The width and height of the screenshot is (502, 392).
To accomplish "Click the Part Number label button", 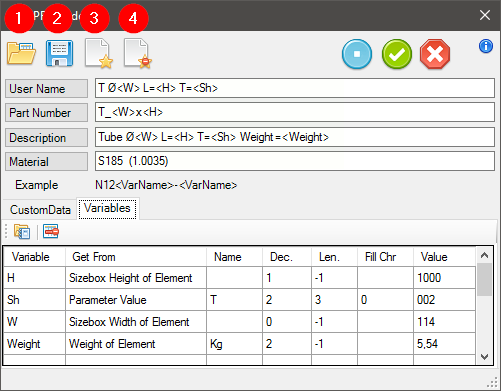I will [x=46, y=113].
